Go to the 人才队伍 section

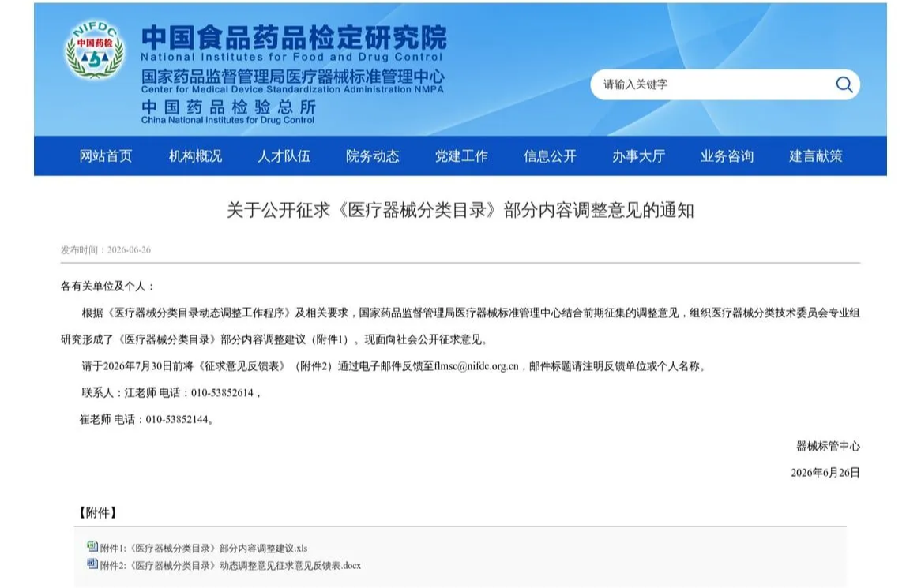(x=284, y=156)
